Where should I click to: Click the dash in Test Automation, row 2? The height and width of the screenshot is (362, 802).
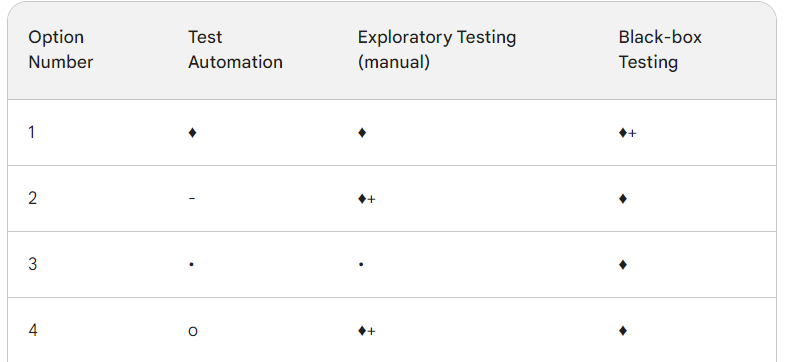[192, 198]
